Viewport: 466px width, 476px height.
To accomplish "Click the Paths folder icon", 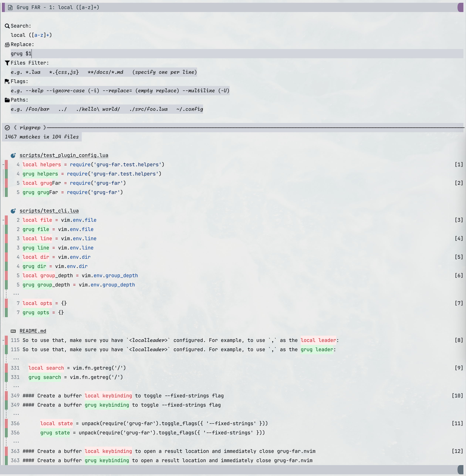I will click(x=7, y=100).
